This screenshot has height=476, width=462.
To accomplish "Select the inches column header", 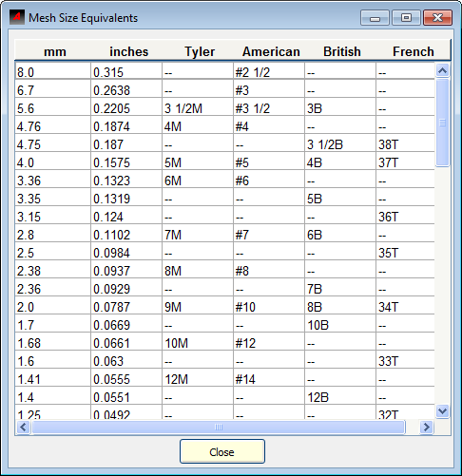I will coord(128,51).
